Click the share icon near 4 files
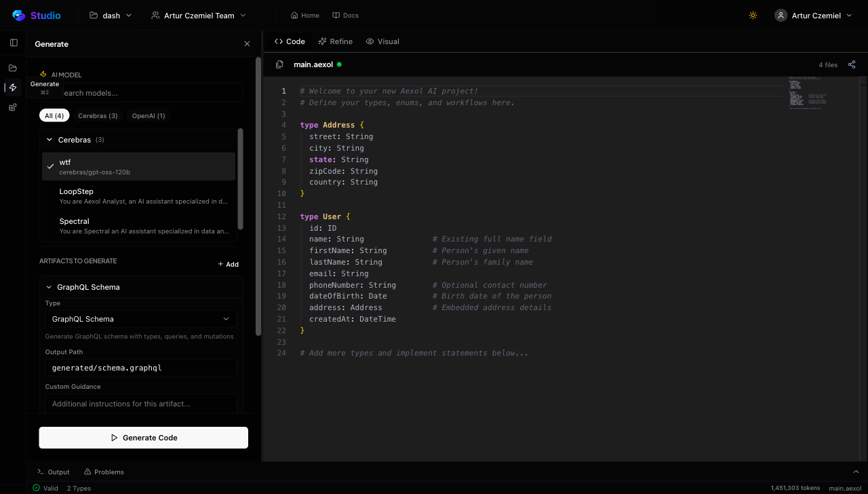The image size is (868, 494). click(852, 65)
